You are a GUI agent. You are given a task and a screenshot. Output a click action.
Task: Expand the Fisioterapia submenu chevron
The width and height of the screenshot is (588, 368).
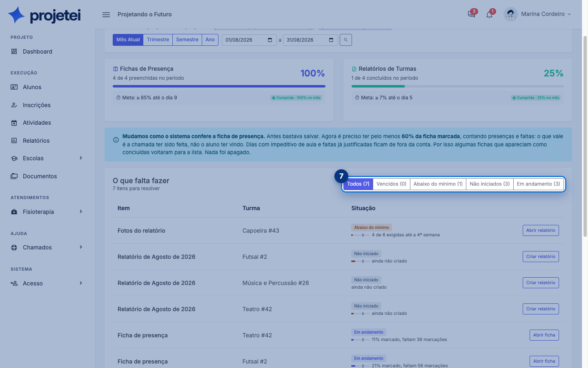(81, 211)
